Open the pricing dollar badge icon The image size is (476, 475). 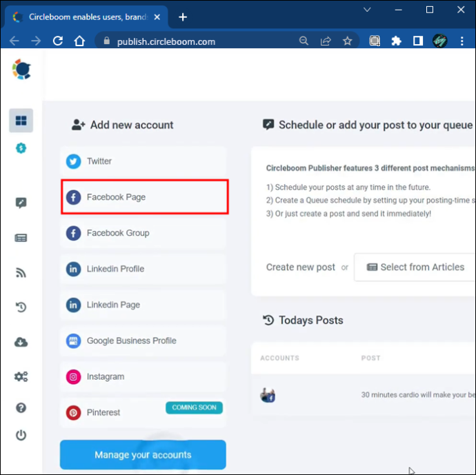pos(21,148)
